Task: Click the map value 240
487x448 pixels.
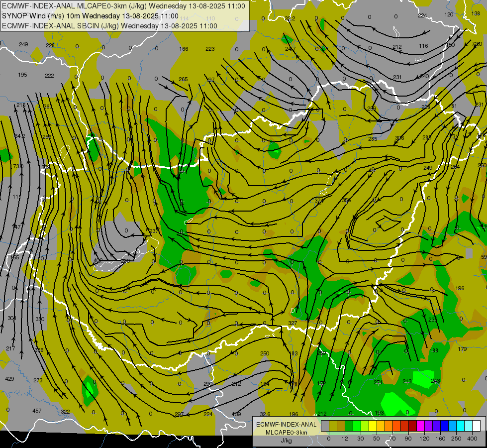Action: (x=424, y=76)
